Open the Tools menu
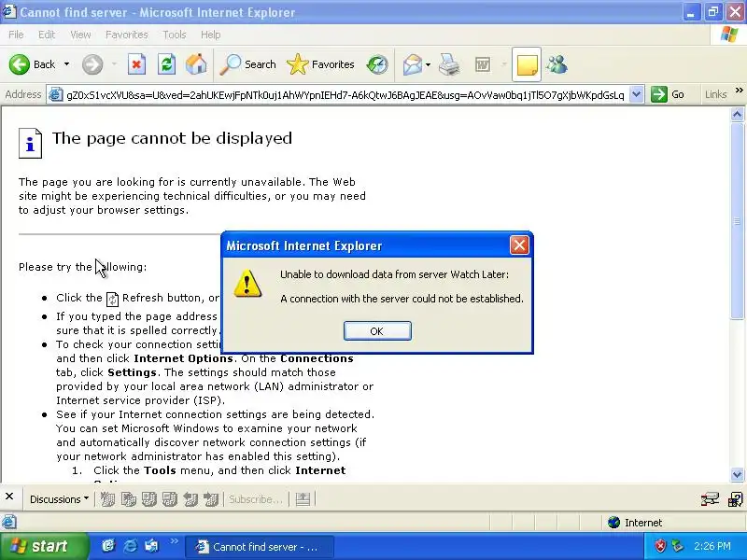The width and height of the screenshot is (747, 560). (175, 35)
